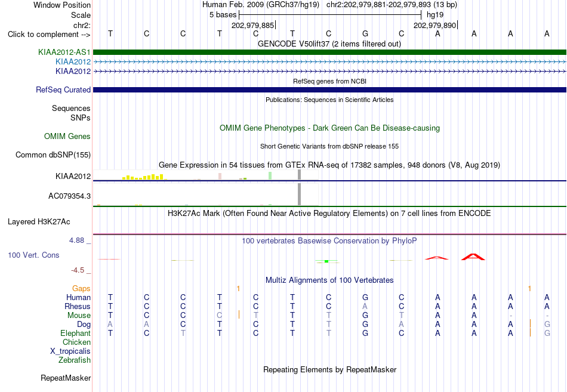Screen dimensions: 567x392
Task: Click the 202,979,890 position marker
Action: (x=435, y=25)
